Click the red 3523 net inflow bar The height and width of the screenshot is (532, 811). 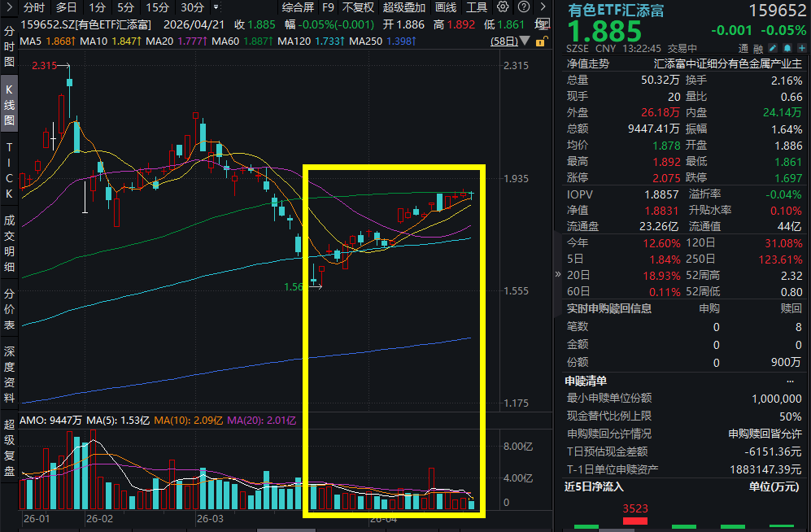coord(635,521)
